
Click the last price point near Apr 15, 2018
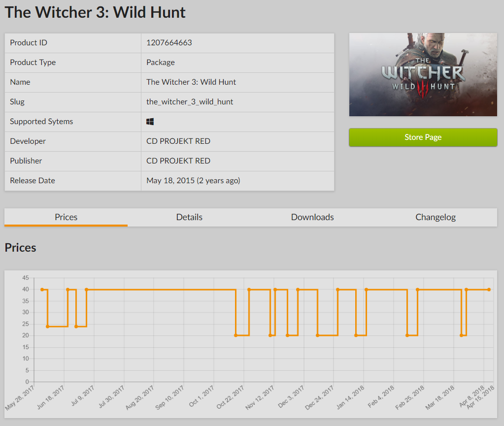[x=488, y=290]
